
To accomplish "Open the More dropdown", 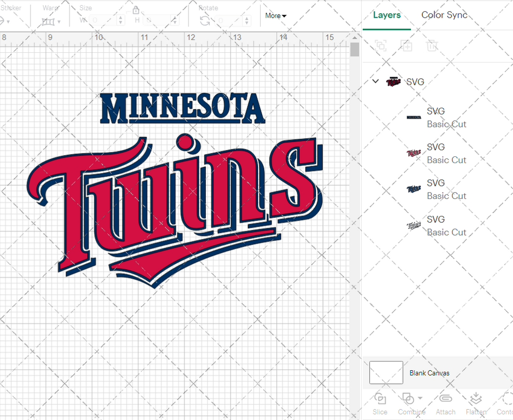I will (x=275, y=16).
